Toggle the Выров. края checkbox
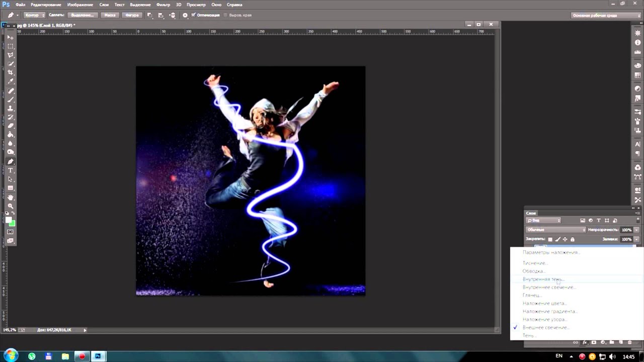 click(225, 15)
